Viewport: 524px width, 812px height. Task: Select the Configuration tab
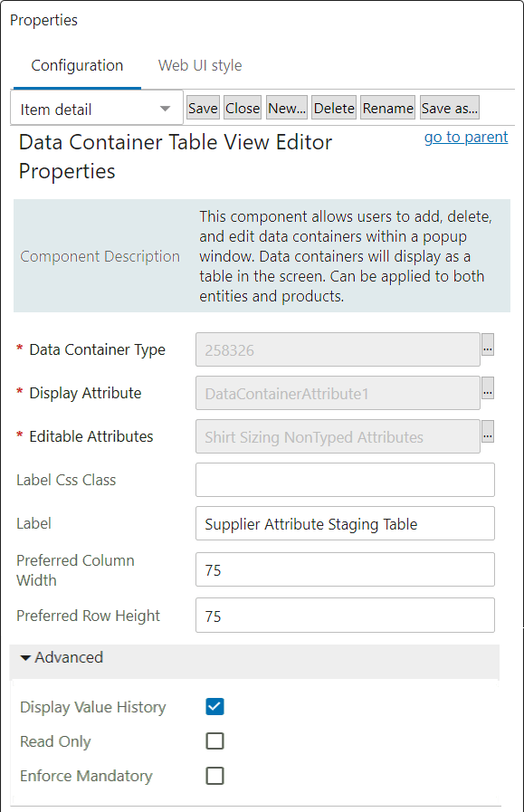pyautogui.click(x=76, y=65)
